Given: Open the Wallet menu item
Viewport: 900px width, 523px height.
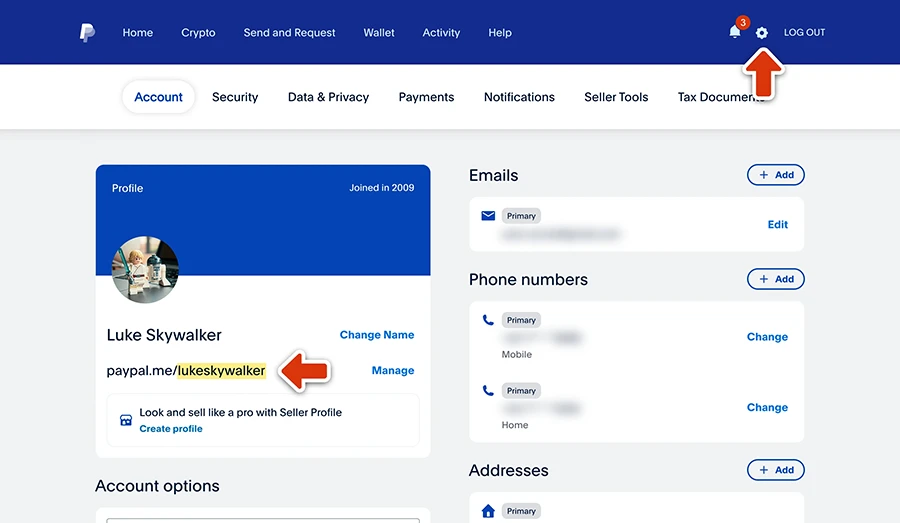Looking at the screenshot, I should click(379, 33).
